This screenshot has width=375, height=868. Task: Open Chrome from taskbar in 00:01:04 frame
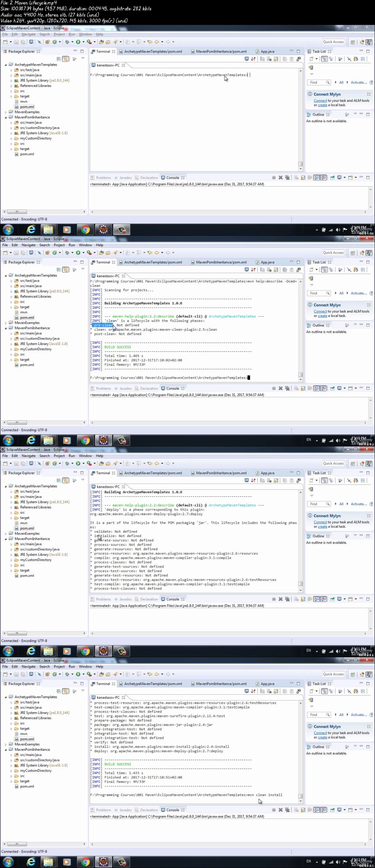point(85,230)
